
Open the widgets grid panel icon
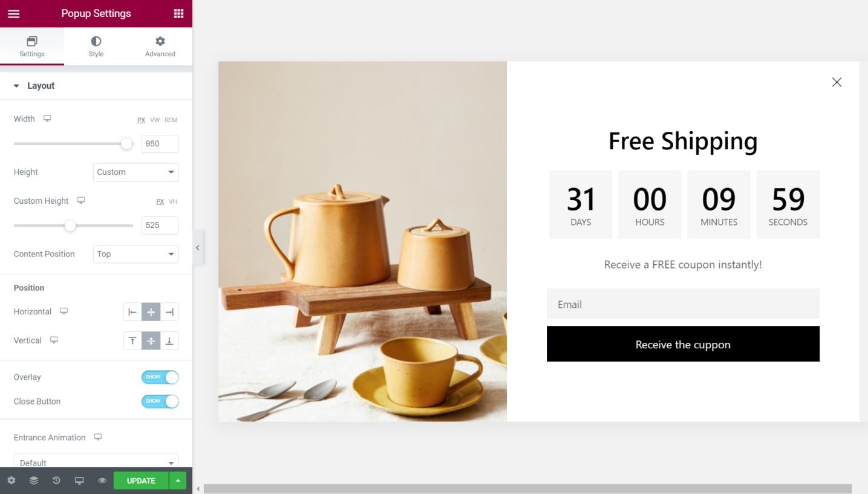tap(178, 13)
